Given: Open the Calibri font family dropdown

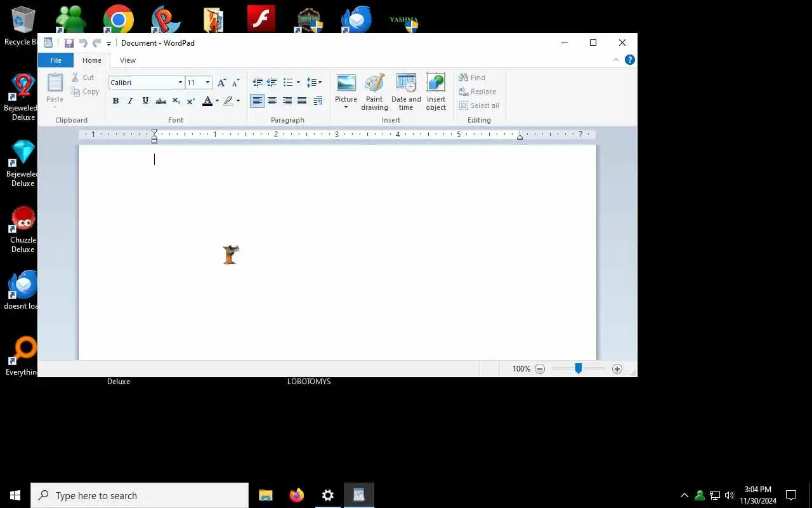Looking at the screenshot, I should [180, 83].
